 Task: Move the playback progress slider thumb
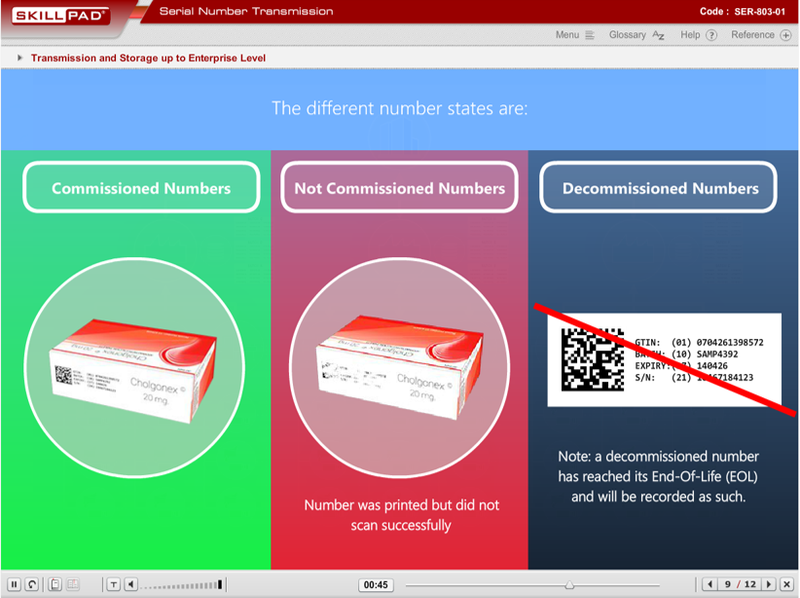point(569,585)
